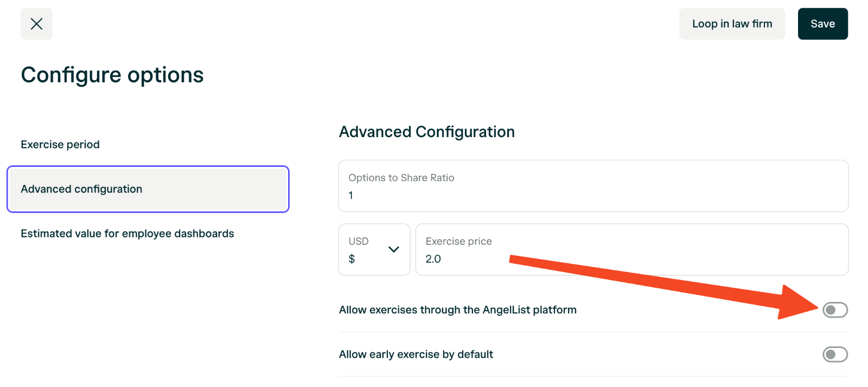Image resolution: width=868 pixels, height=387 pixels.
Task: Click the Loop in law firm button
Action: pos(732,24)
